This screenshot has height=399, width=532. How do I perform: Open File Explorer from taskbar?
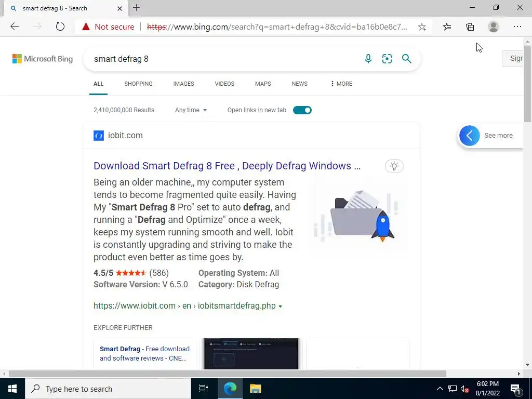pos(255,389)
